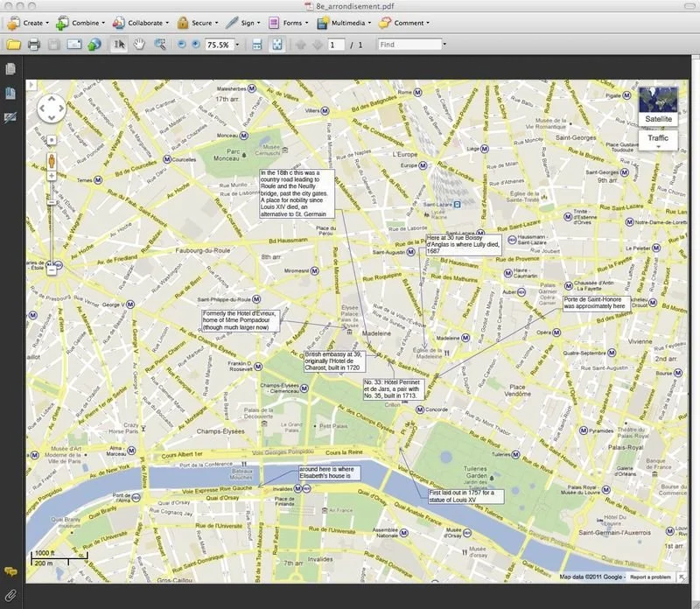
Task: Click the Hôtel Perrinet annotation box
Action: click(x=393, y=388)
